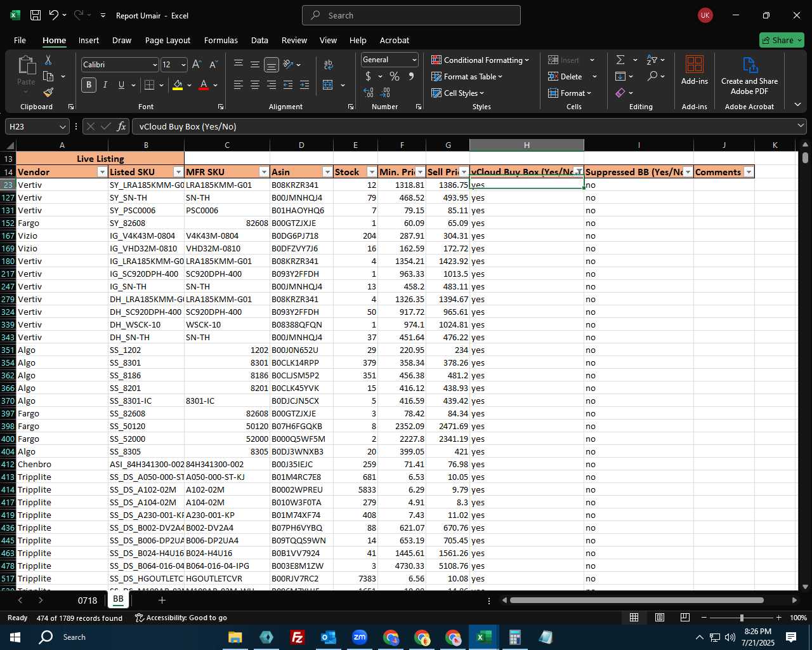The width and height of the screenshot is (812, 650).
Task: Toggle Align Right horizontal alignment
Action: point(271,84)
